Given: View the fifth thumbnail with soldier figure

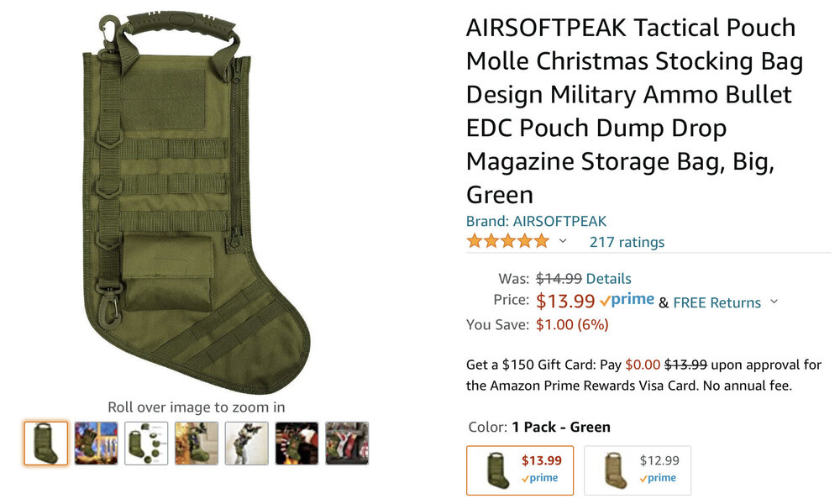Looking at the screenshot, I should click(x=247, y=444).
